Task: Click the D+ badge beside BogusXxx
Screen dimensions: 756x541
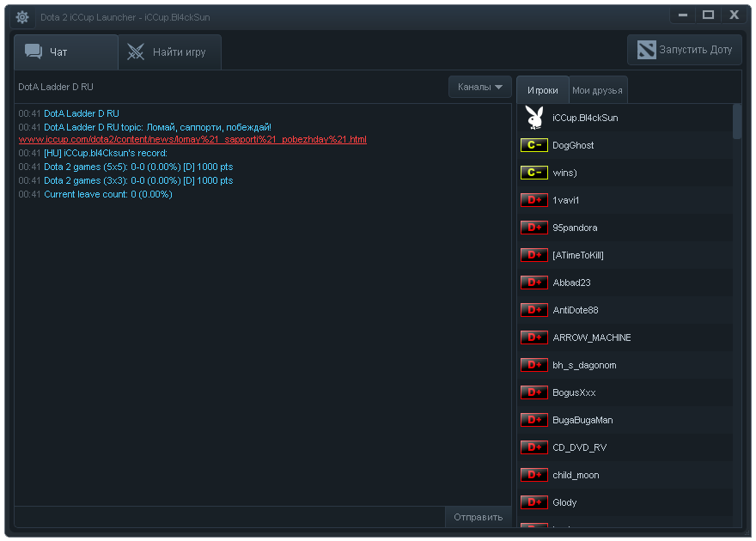Action: pos(533,392)
